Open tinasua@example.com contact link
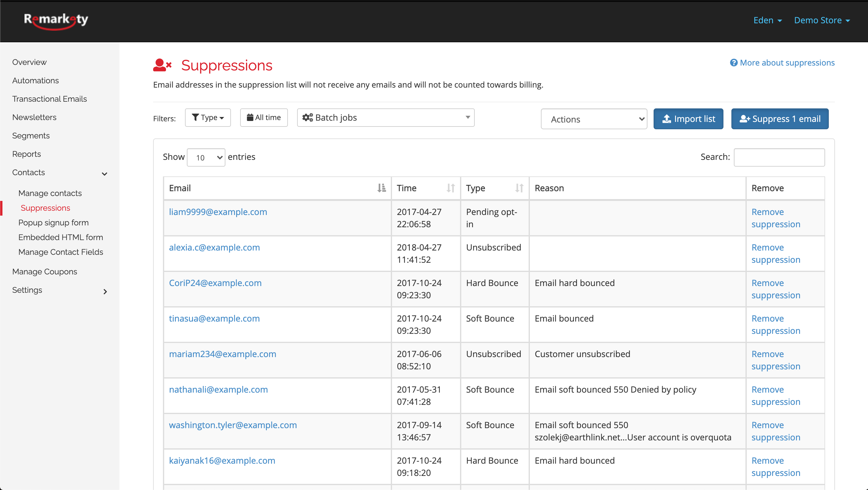Viewport: 868px width, 490px height. [214, 318]
